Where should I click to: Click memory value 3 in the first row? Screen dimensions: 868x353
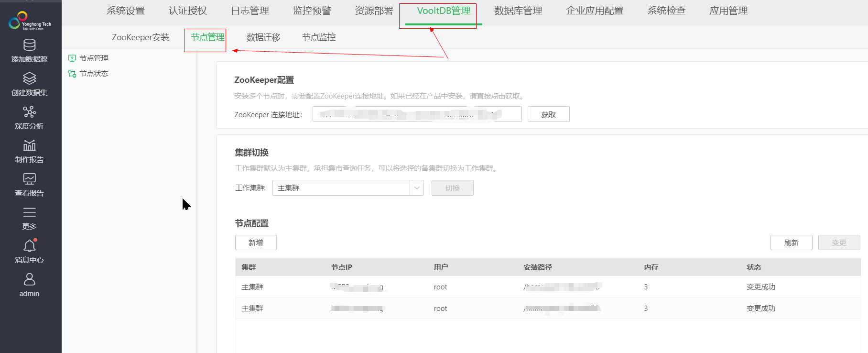(646, 287)
